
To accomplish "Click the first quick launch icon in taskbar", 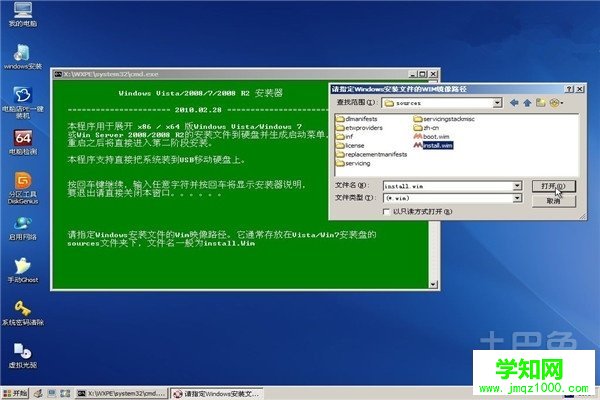I will [x=38, y=393].
